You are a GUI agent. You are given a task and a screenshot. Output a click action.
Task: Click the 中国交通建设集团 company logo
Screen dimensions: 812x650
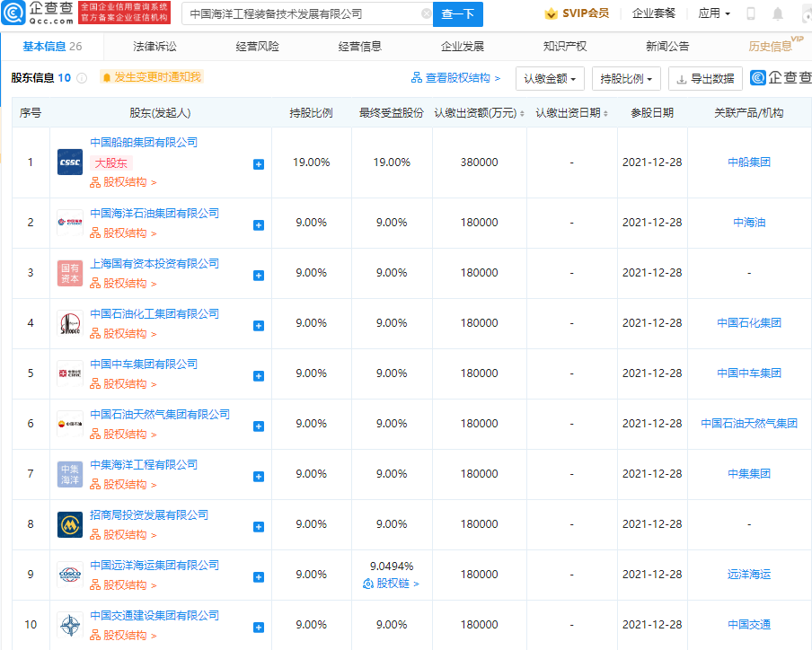coord(70,625)
